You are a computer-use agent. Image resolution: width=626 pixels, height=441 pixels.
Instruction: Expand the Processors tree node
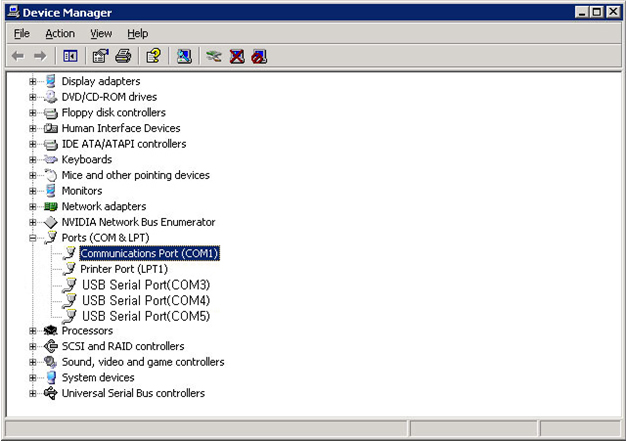tap(33, 331)
